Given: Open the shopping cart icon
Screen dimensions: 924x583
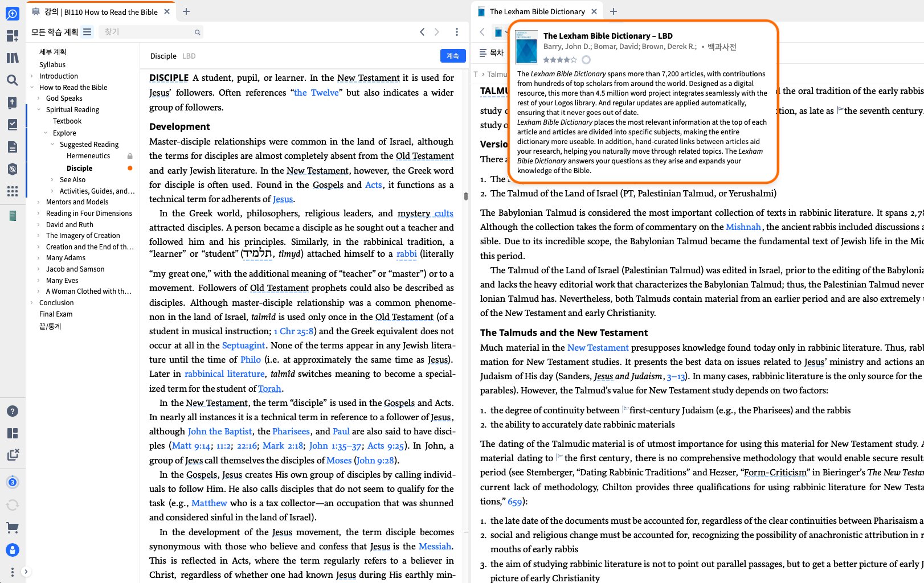Looking at the screenshot, I should tap(12, 528).
